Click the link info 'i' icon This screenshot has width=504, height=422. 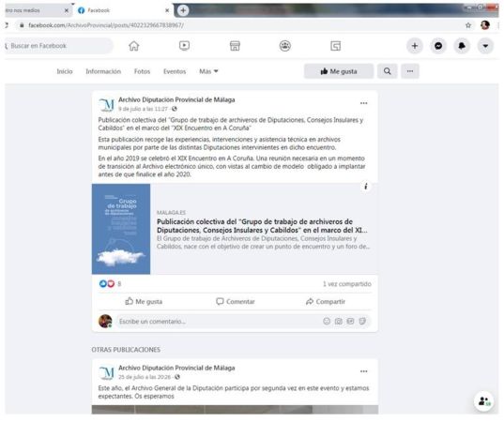pos(366,187)
